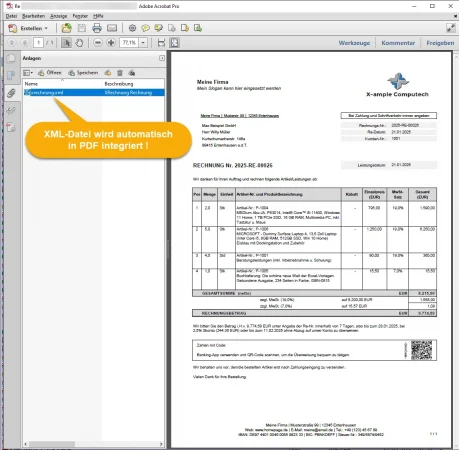459x450 pixels.
Task: Zoom out with the minus button
Action: tap(98, 43)
